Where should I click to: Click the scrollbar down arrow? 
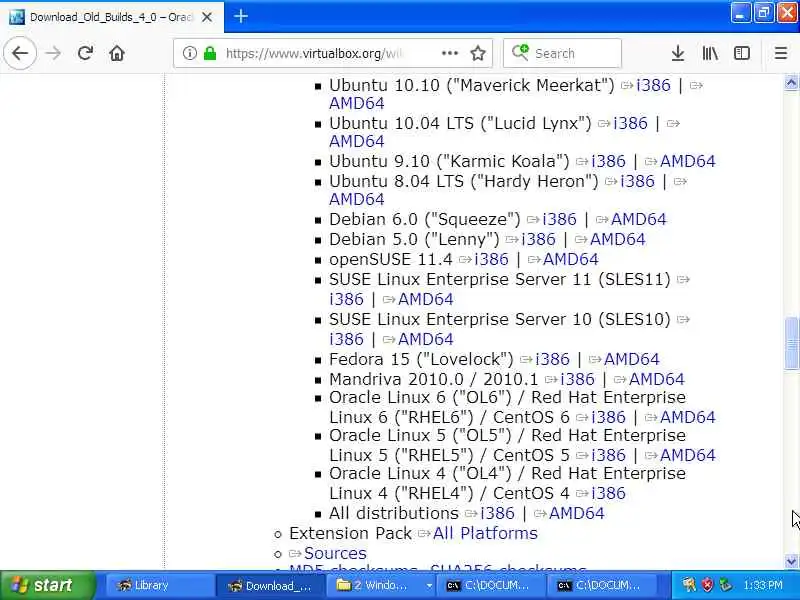791,561
